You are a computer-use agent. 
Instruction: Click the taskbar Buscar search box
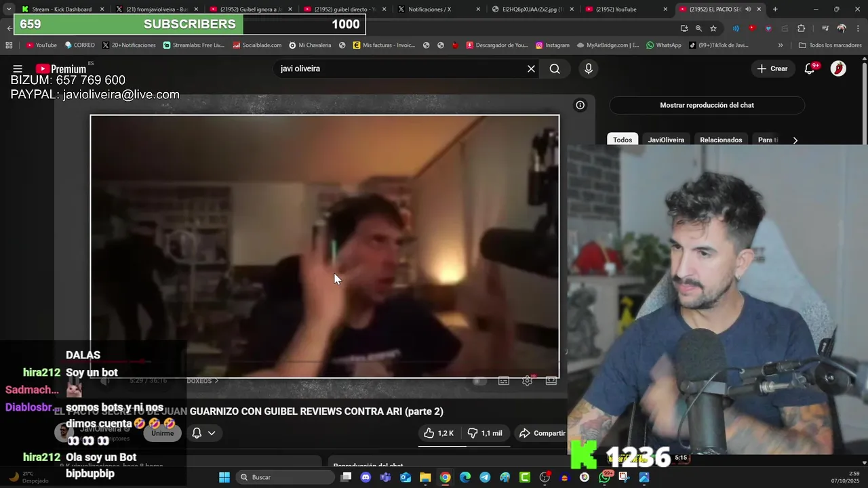[286, 477]
